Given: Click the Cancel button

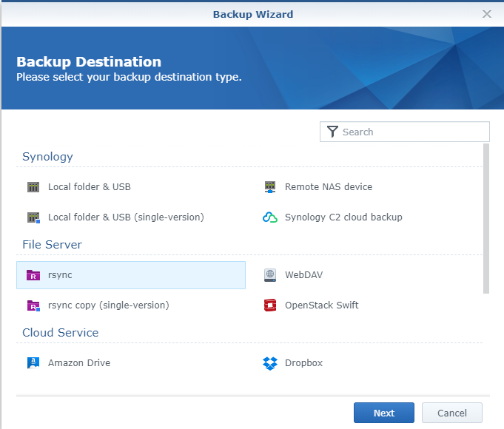Looking at the screenshot, I should point(452,413).
